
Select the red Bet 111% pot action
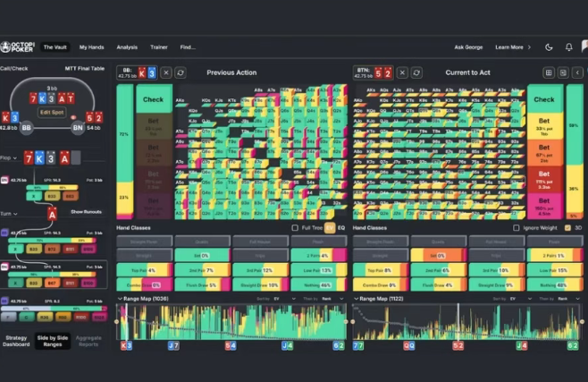pyautogui.click(x=543, y=178)
